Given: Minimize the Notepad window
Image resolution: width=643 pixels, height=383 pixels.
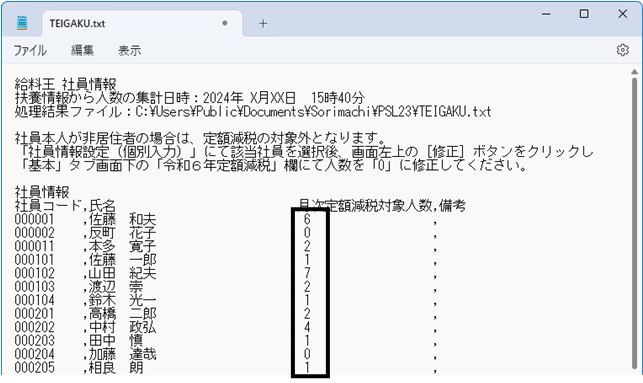Looking at the screenshot, I should click(546, 14).
